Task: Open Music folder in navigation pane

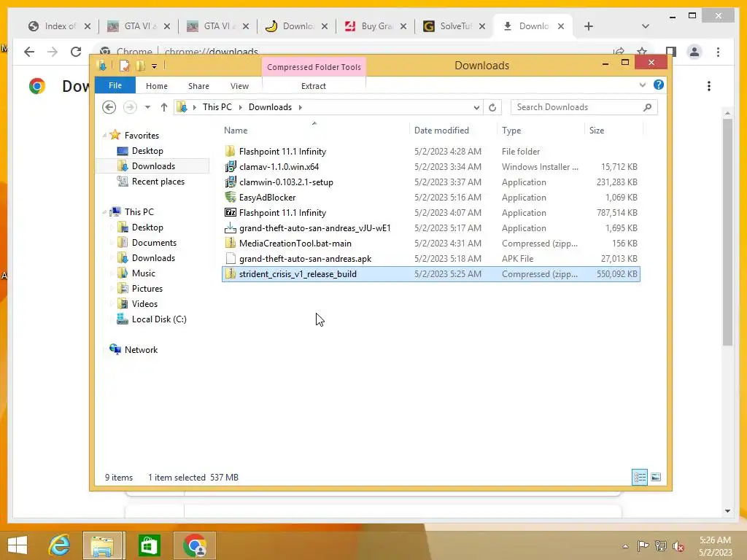Action: click(x=144, y=273)
